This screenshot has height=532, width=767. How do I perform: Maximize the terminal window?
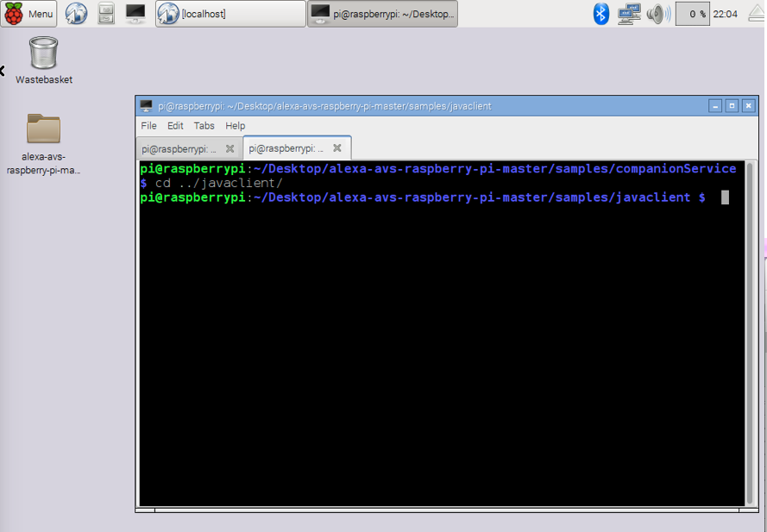coord(732,105)
